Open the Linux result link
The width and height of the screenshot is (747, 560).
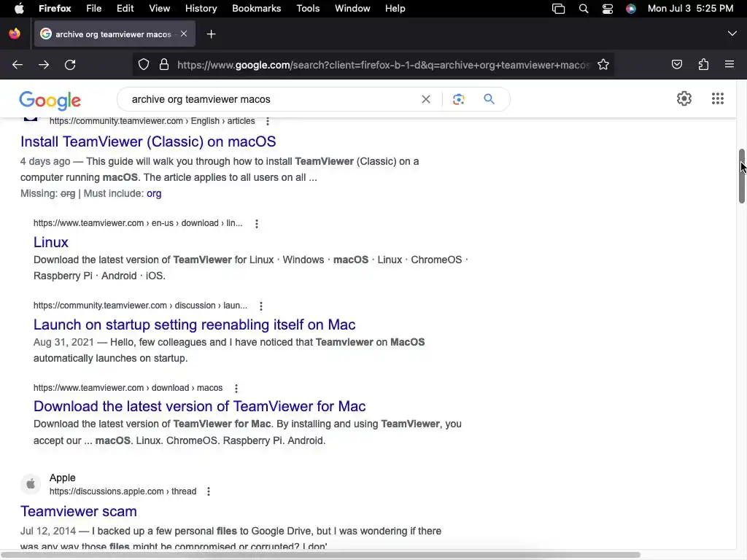(x=51, y=242)
